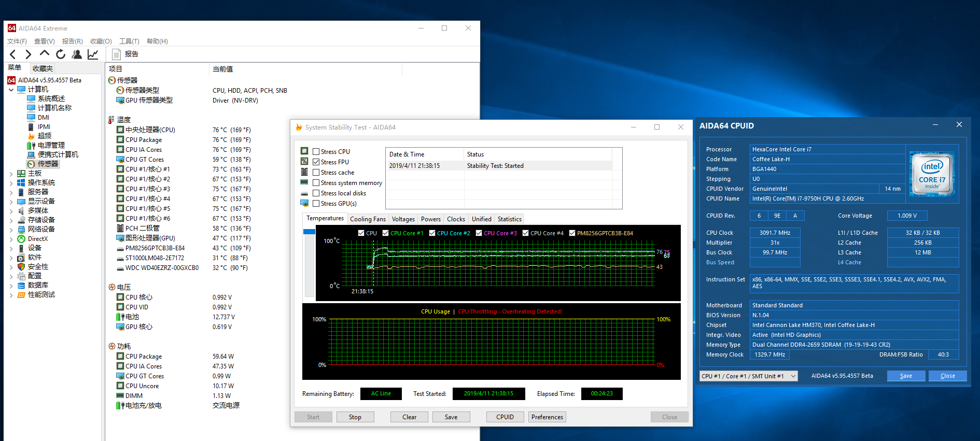Switch to the Statistics tab
This screenshot has width=980, height=441.
point(510,219)
